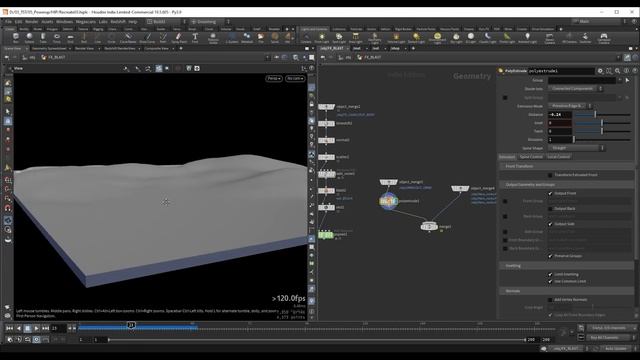Click the Group selection arrow icon
640x360 pixels.
(x=627, y=80)
